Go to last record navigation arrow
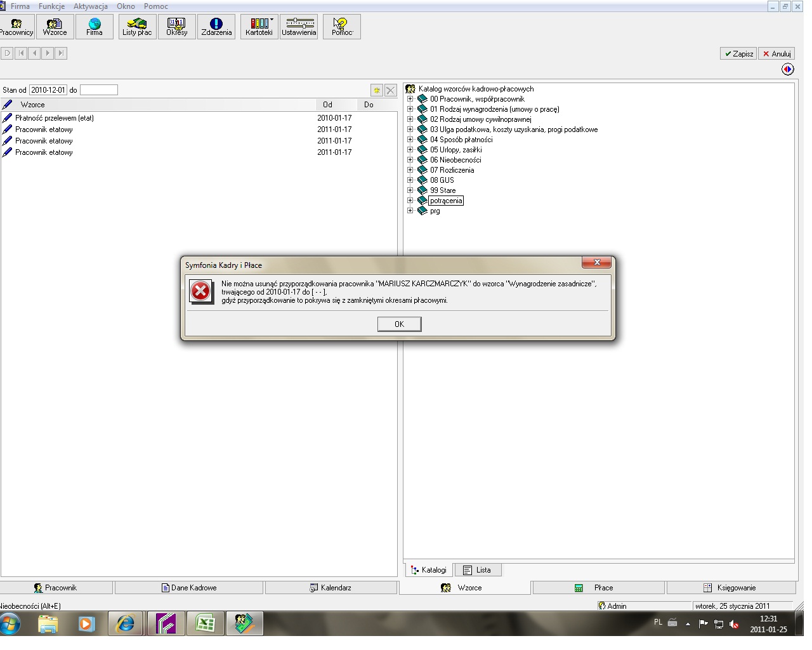The height and width of the screenshot is (650, 812). (x=61, y=53)
